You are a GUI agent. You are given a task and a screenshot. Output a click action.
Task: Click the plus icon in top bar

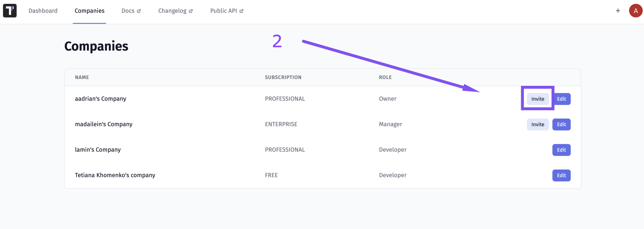point(618,11)
